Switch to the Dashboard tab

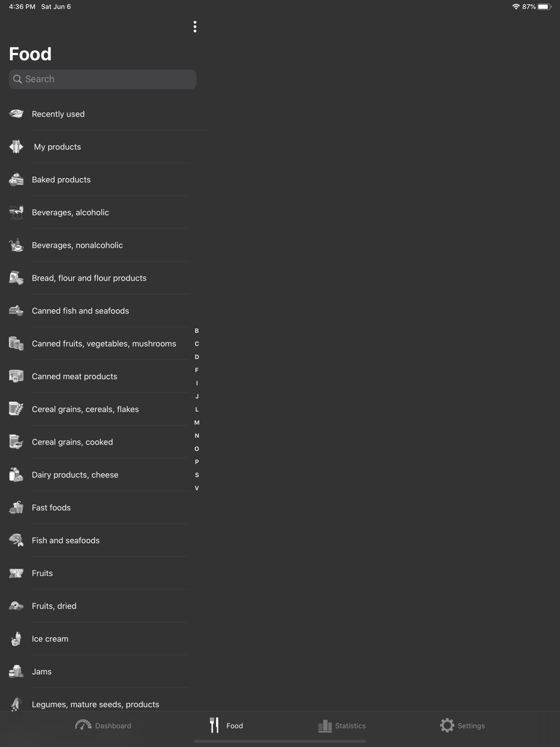[103, 726]
